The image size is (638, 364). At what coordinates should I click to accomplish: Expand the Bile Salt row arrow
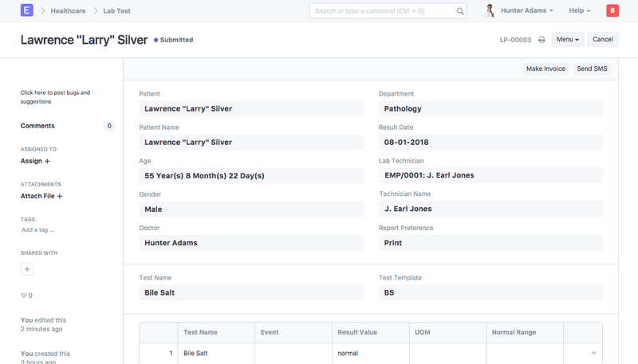pyautogui.click(x=593, y=353)
